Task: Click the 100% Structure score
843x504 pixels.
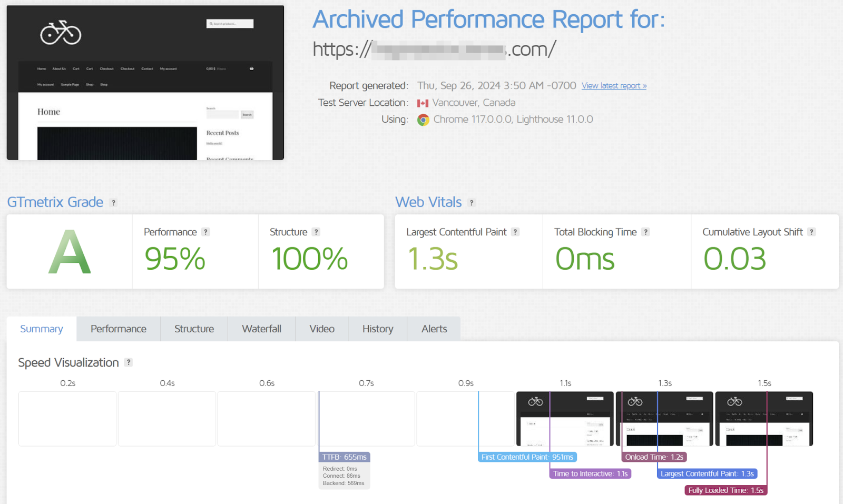Action: tap(309, 259)
